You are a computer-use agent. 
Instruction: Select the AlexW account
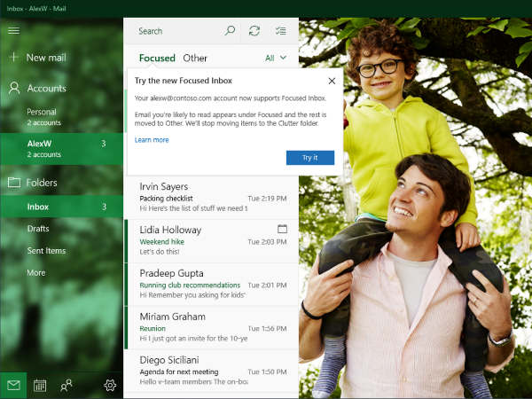point(61,149)
